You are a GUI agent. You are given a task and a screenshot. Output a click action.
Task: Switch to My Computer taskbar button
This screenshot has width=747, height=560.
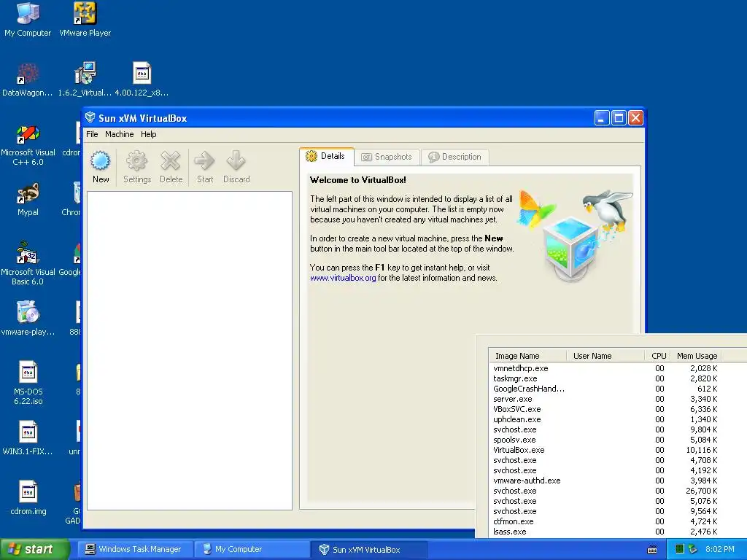251,550
